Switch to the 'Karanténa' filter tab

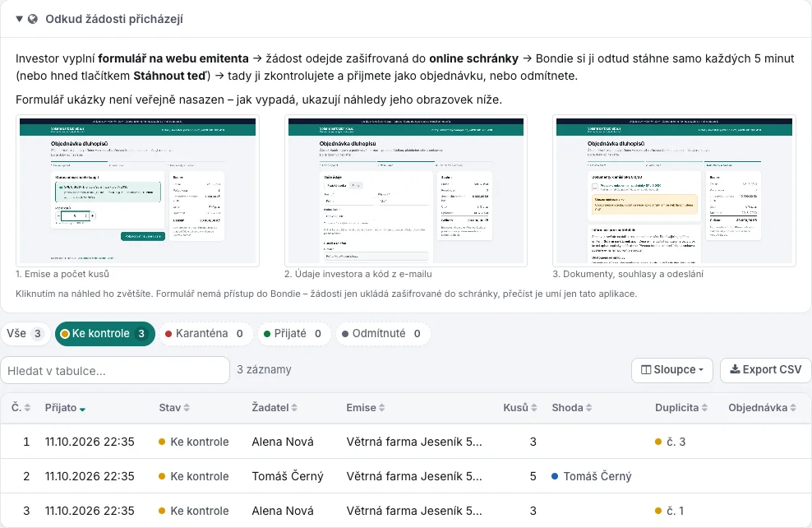tap(206, 334)
